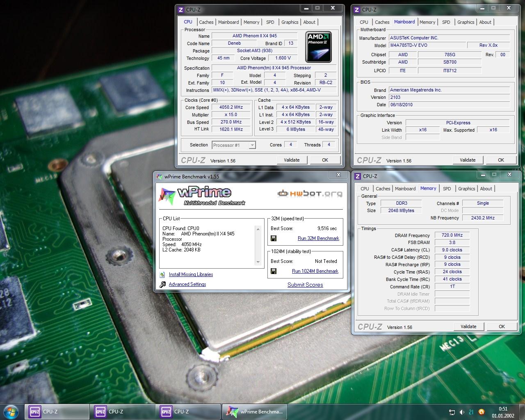525x420 pixels.
Task: Open the Advanced Settings link
Action: pyautogui.click(x=187, y=284)
